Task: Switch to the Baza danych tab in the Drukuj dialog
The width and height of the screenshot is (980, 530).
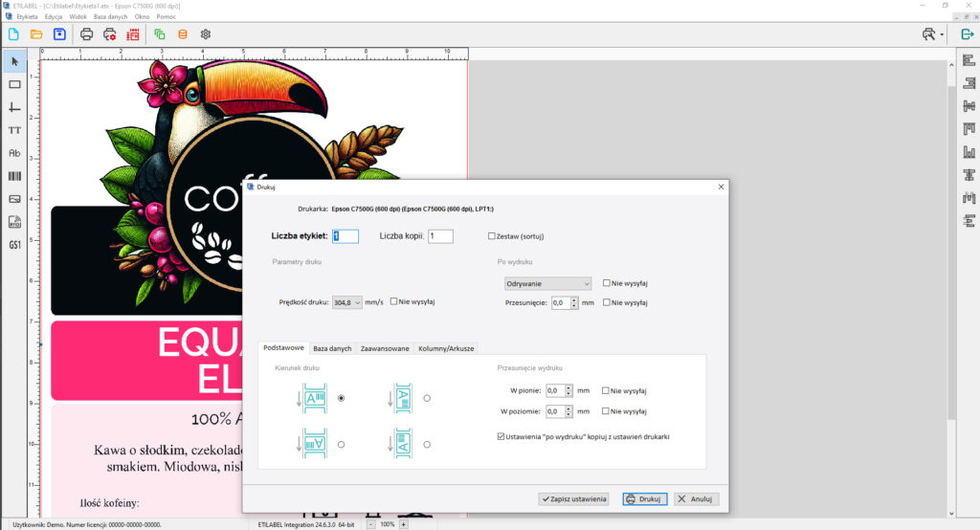Action: click(x=332, y=349)
